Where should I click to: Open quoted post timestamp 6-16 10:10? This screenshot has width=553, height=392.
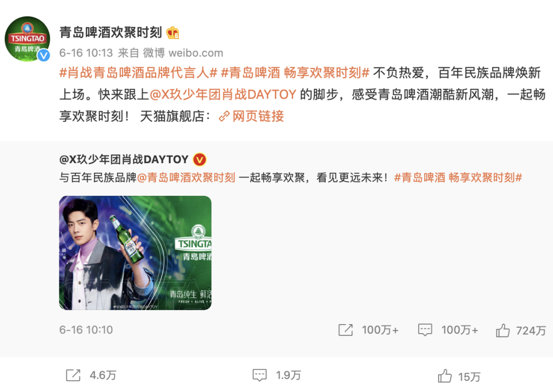coord(86,330)
